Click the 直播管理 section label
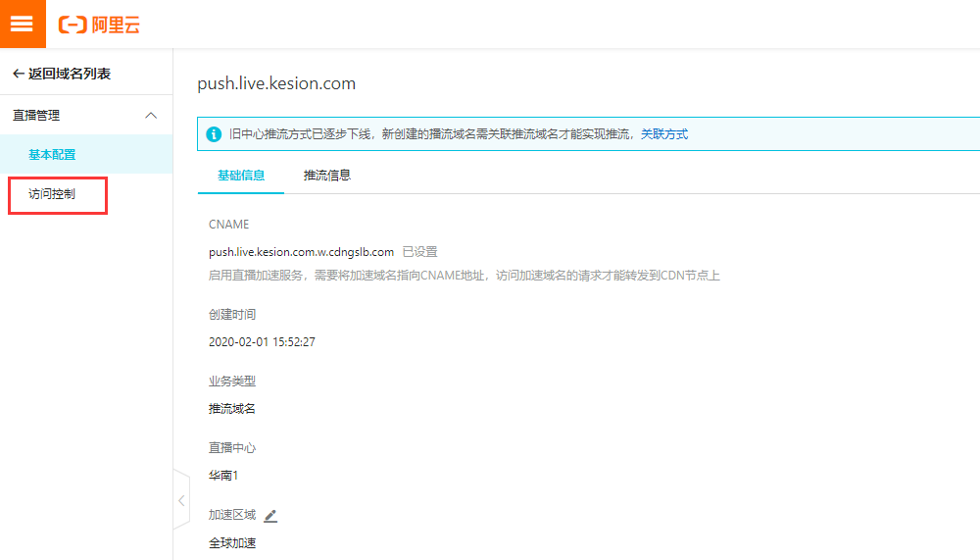The image size is (980, 560). pos(36,116)
